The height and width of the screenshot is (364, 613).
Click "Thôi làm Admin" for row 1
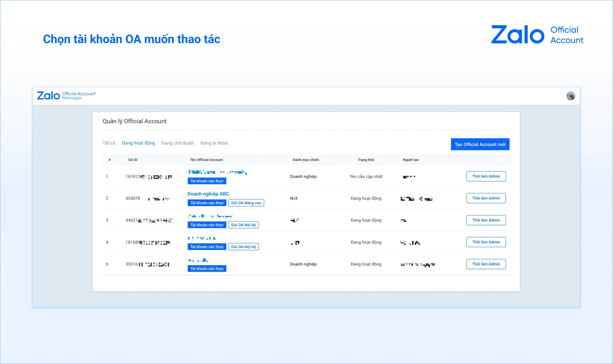click(486, 176)
